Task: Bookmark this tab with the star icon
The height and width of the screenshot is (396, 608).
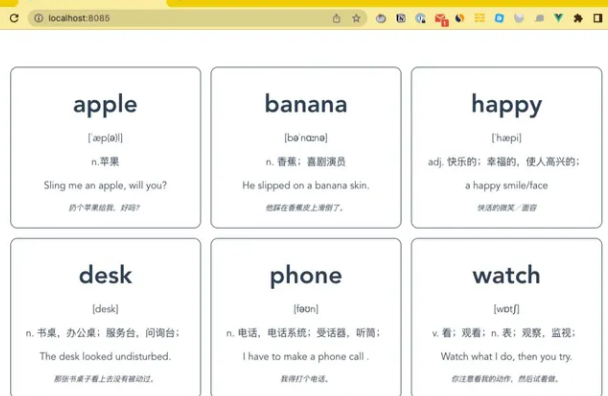Action: point(356,18)
